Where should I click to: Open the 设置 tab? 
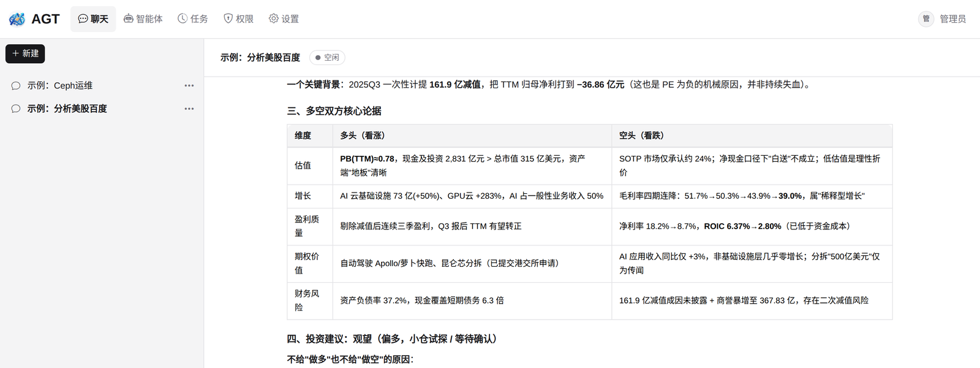pyautogui.click(x=284, y=19)
